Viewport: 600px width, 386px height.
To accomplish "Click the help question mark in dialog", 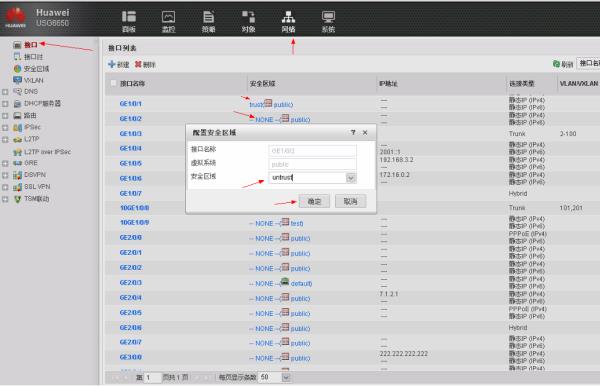I will click(x=353, y=132).
